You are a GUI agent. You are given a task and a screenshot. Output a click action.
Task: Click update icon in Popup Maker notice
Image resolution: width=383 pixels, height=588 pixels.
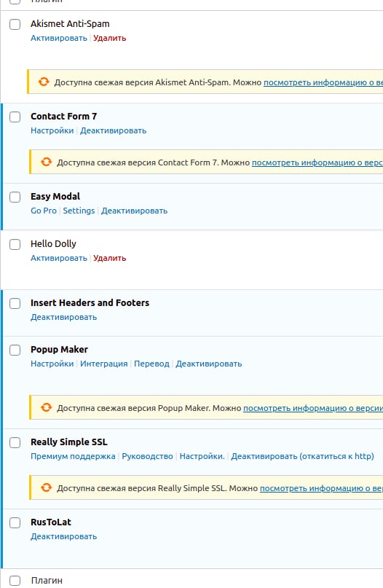click(x=47, y=407)
